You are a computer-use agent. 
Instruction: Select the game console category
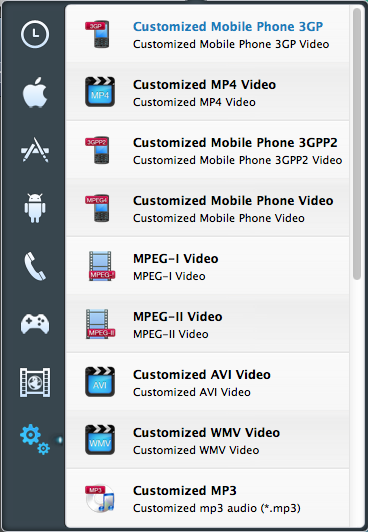coord(35,324)
